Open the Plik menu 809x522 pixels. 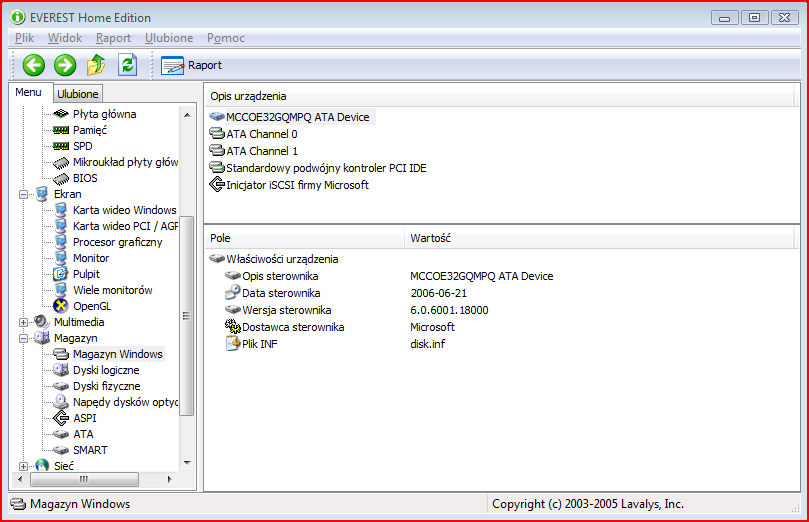tap(24, 38)
